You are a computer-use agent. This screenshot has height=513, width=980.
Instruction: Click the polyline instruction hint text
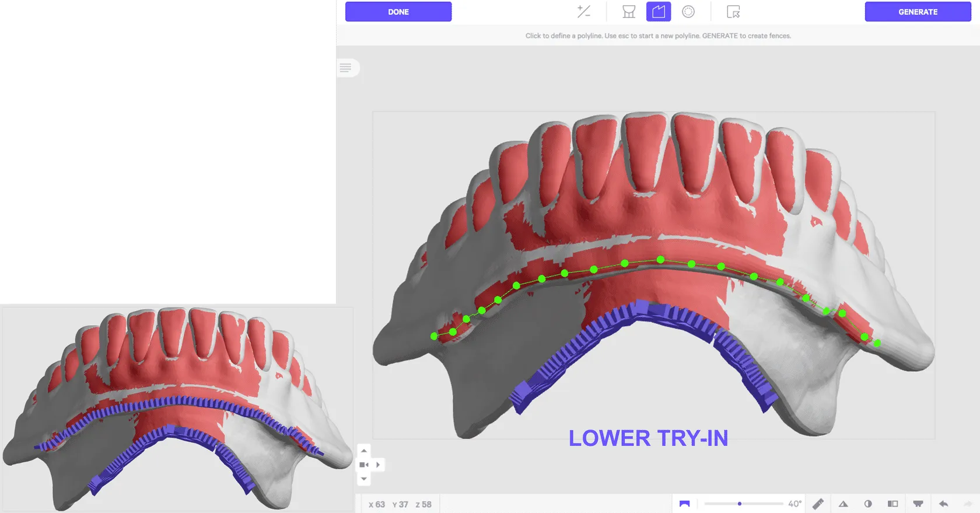point(658,36)
